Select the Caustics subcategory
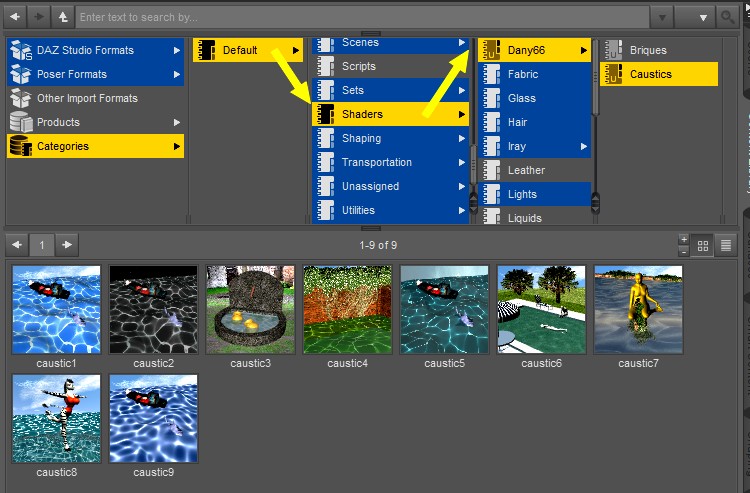This screenshot has height=493, width=750. (x=659, y=74)
